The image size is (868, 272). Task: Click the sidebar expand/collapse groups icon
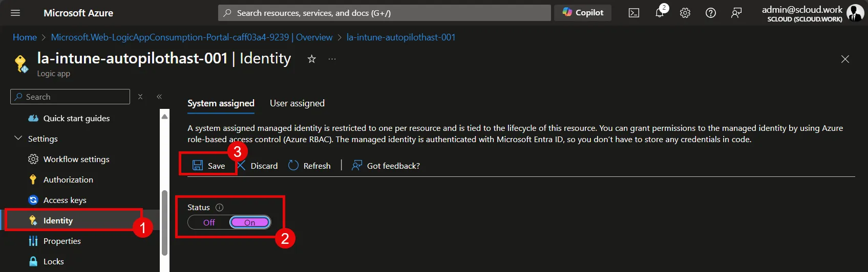[x=140, y=97]
